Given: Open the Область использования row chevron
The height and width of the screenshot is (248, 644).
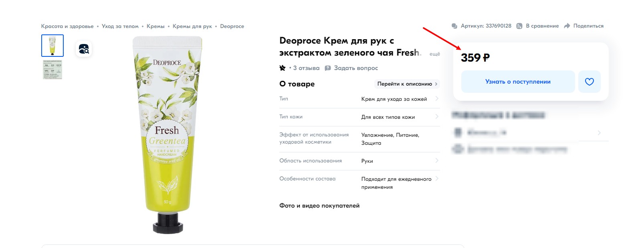Looking at the screenshot, I should [437, 161].
